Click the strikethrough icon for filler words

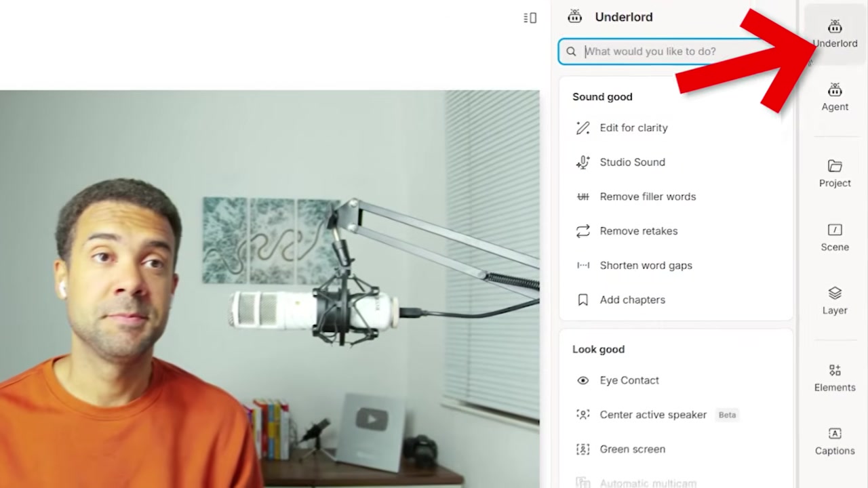coord(583,197)
